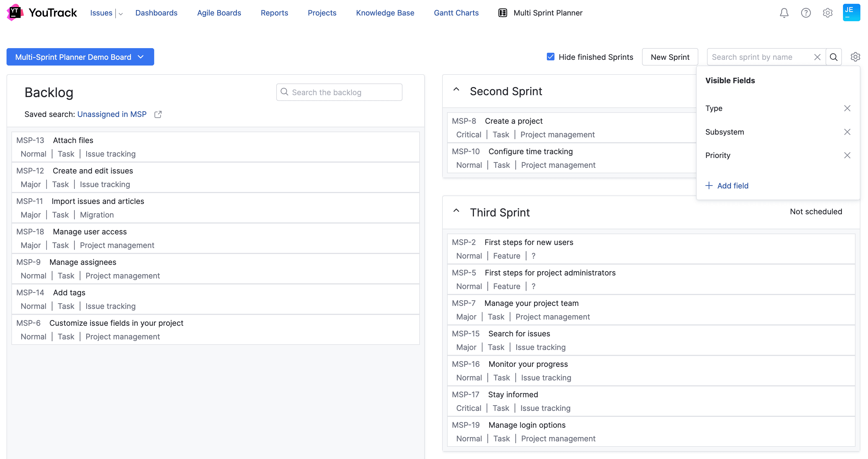Uncheck Hide finished Sprints

coord(550,57)
